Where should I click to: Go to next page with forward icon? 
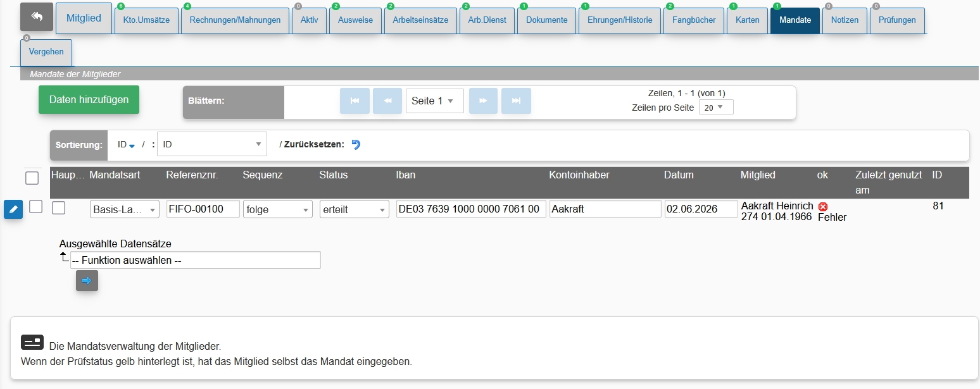coord(483,101)
